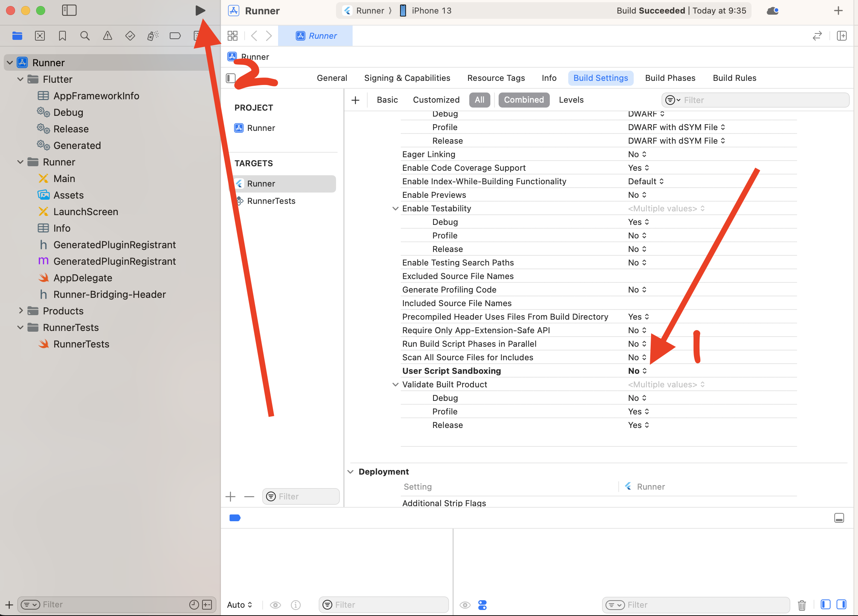Switch to Levels view

point(571,100)
